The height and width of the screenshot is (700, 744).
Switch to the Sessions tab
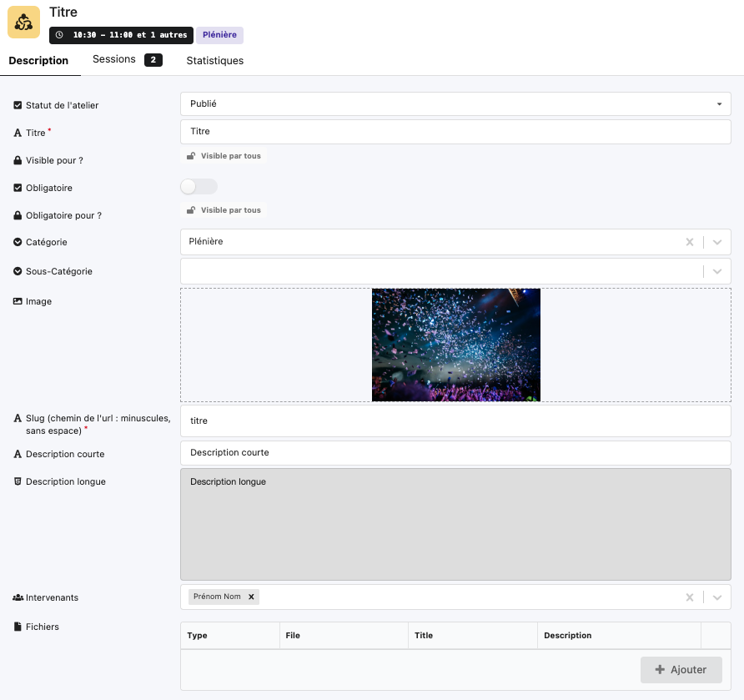pyautogui.click(x=126, y=60)
